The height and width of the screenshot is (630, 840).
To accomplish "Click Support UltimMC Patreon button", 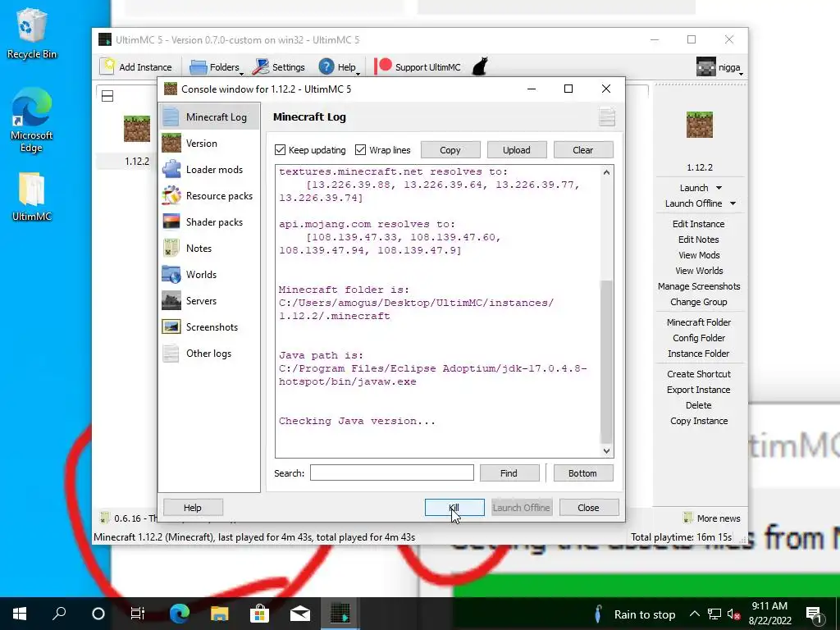I will [x=418, y=67].
